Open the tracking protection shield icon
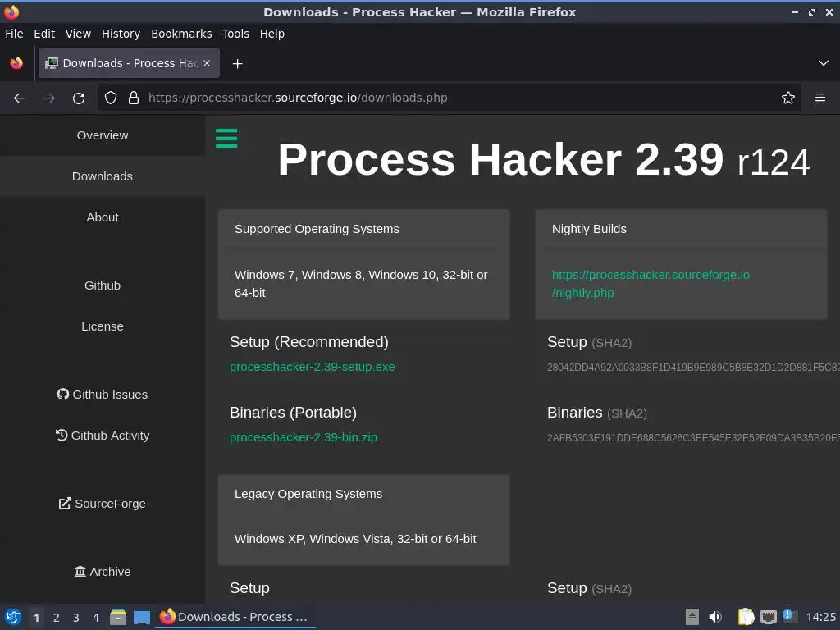840x630 pixels. coord(111,98)
